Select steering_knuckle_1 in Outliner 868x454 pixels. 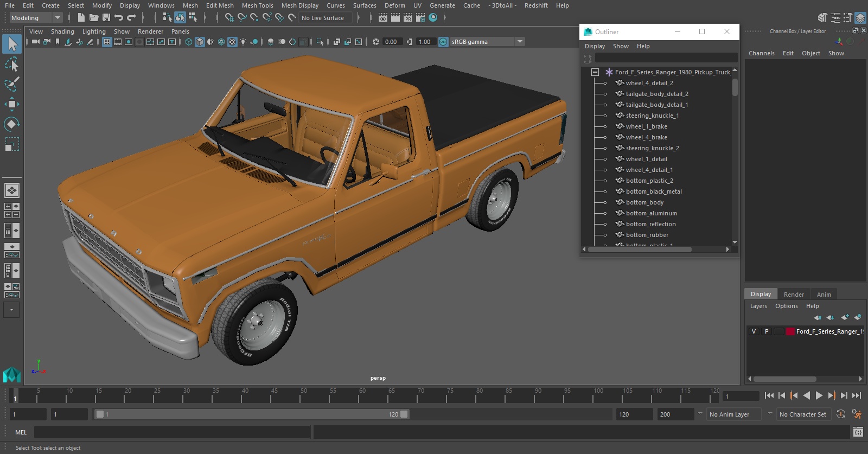point(652,116)
